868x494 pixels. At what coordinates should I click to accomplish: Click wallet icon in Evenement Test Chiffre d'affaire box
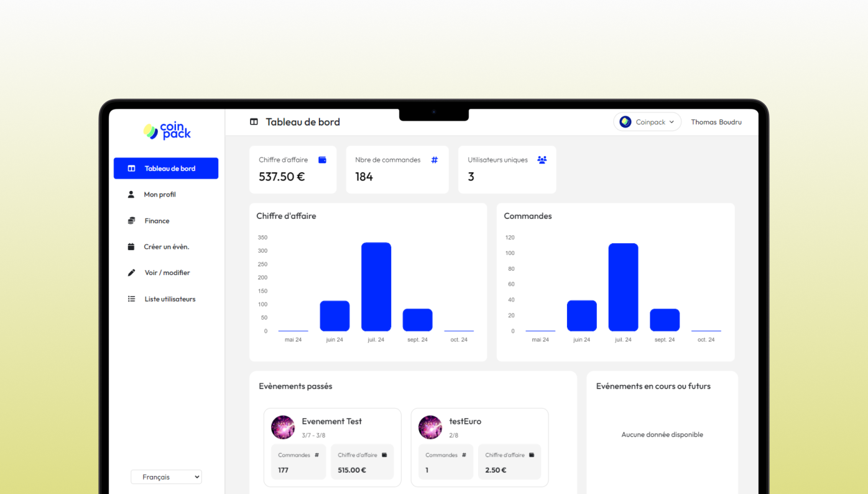click(384, 455)
